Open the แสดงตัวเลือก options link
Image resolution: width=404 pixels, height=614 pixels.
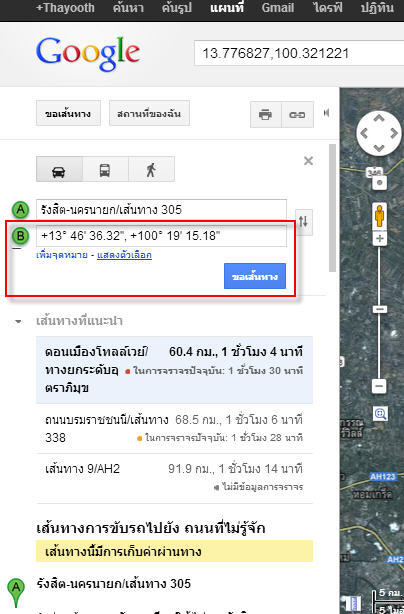[x=124, y=255]
